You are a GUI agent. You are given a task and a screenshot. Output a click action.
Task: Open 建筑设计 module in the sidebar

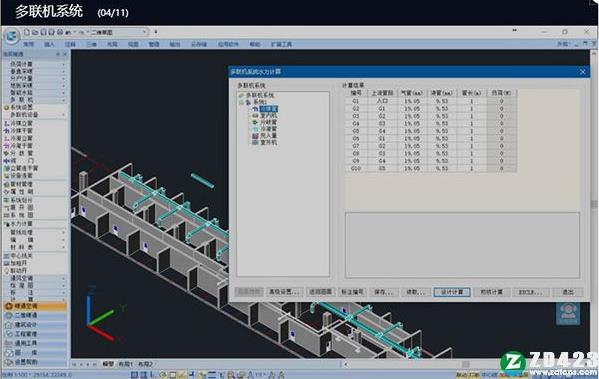tap(35, 325)
